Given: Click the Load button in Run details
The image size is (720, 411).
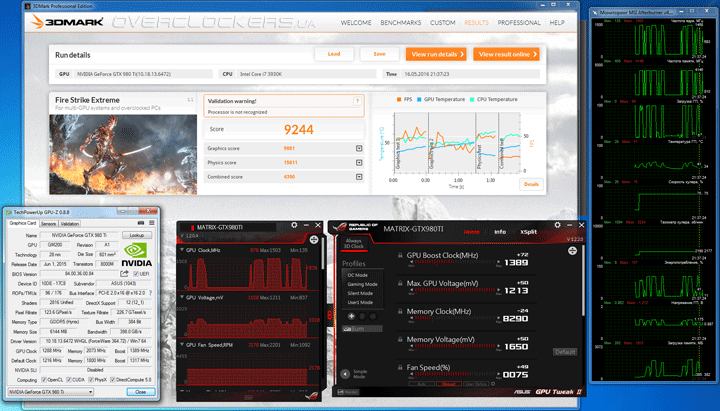Looking at the screenshot, I should point(334,54).
